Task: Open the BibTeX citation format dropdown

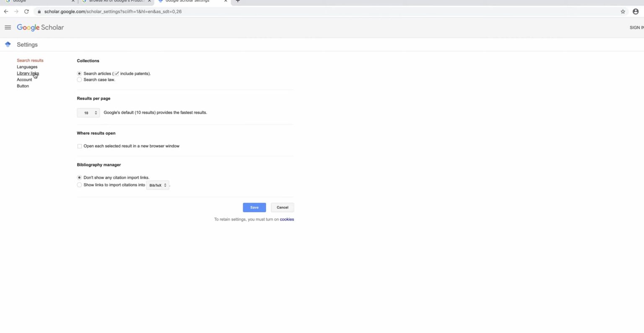Action: pyautogui.click(x=158, y=185)
